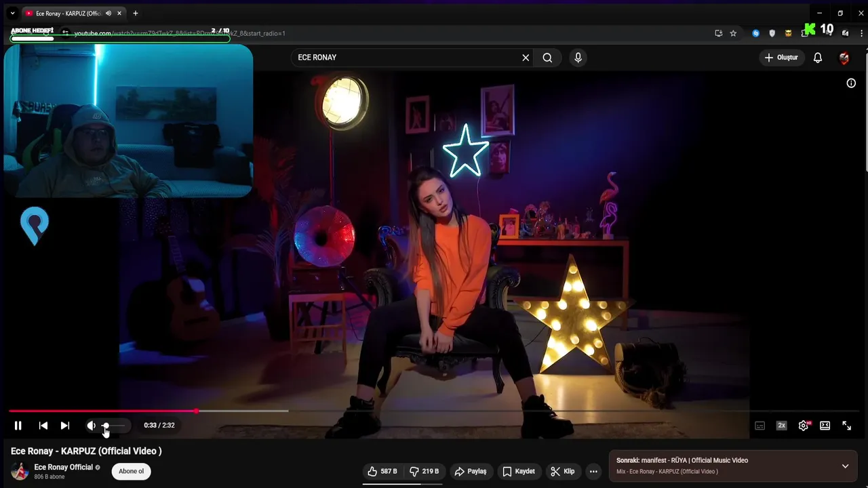Subscribe using the Abone ol button
The height and width of the screenshot is (488, 868).
(132, 471)
